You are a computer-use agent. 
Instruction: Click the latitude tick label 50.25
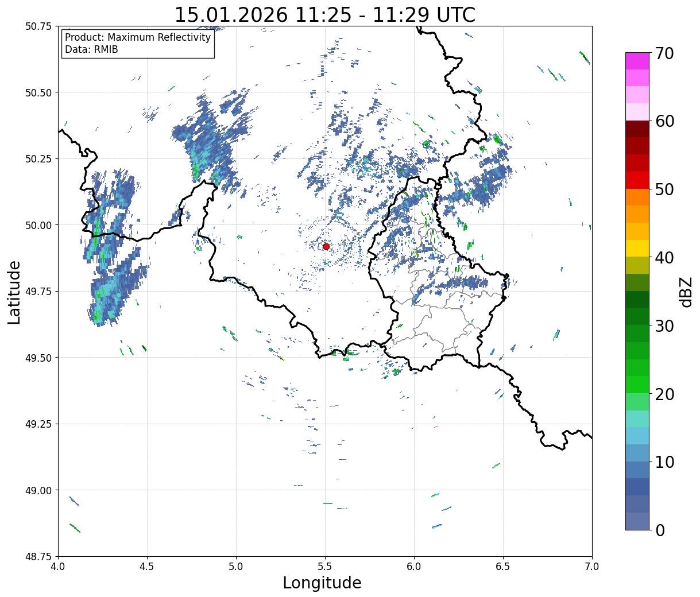38,159
